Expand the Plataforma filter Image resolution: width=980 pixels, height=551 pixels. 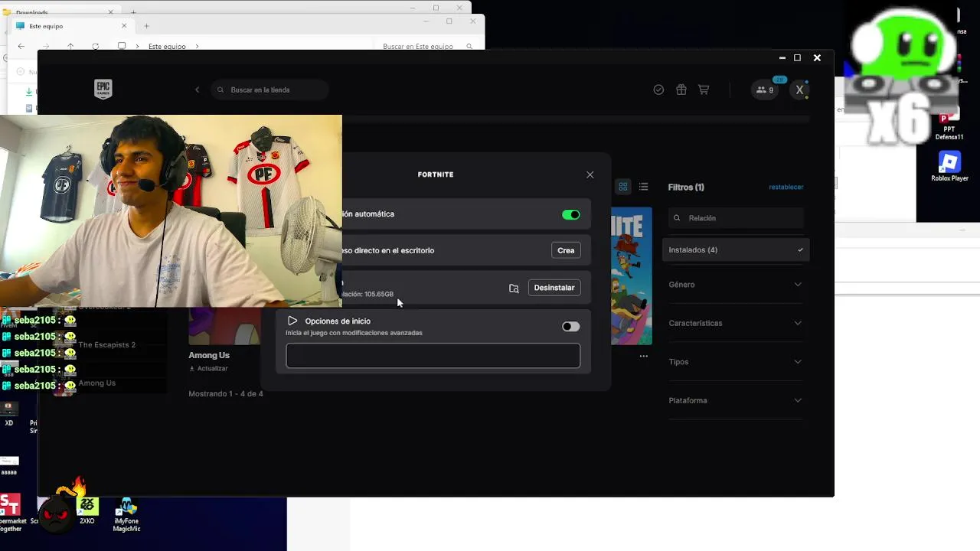point(735,400)
